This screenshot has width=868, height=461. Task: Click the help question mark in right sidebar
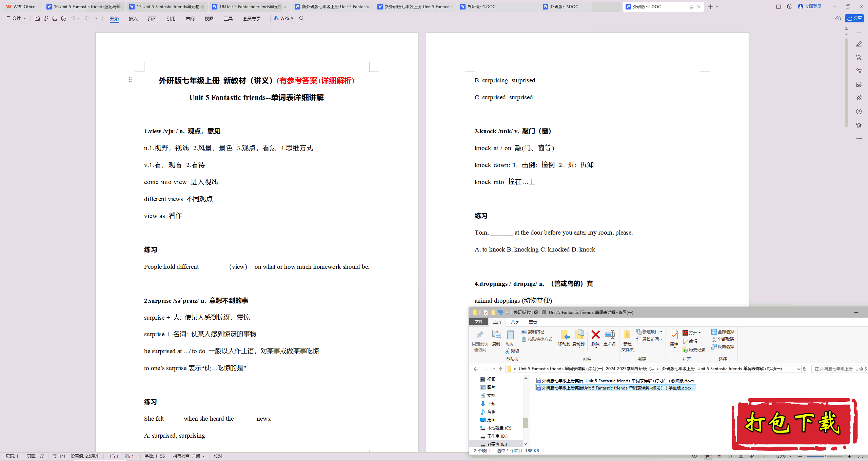pyautogui.click(x=859, y=112)
